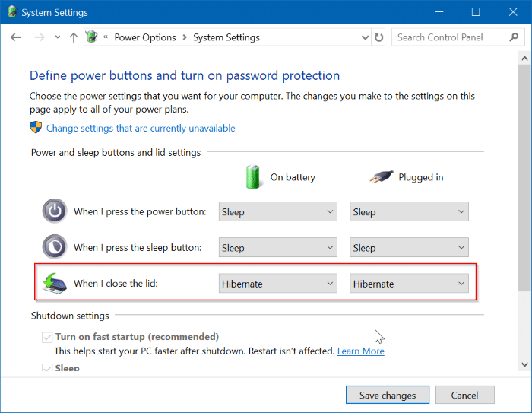Open sleep button Plugged in dropdown
Image resolution: width=532 pixels, height=413 pixels.
(409, 247)
